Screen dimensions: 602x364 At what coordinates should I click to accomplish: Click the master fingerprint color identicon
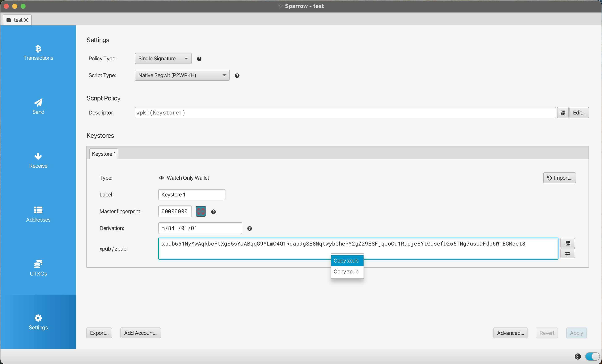[x=201, y=211]
